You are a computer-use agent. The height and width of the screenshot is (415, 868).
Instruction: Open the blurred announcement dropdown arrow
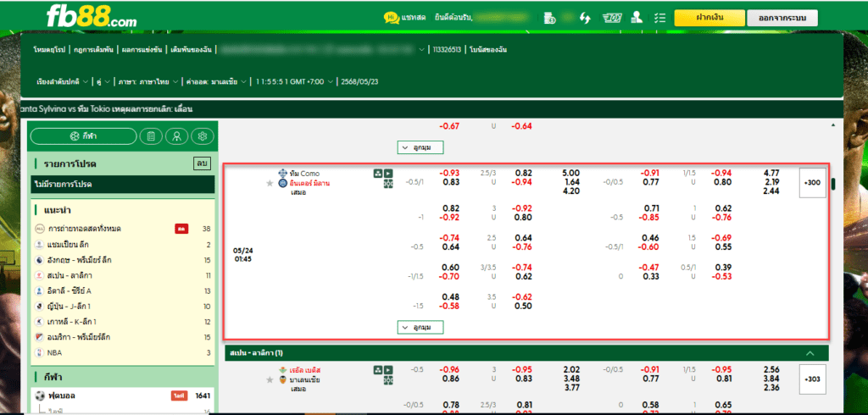tap(423, 49)
